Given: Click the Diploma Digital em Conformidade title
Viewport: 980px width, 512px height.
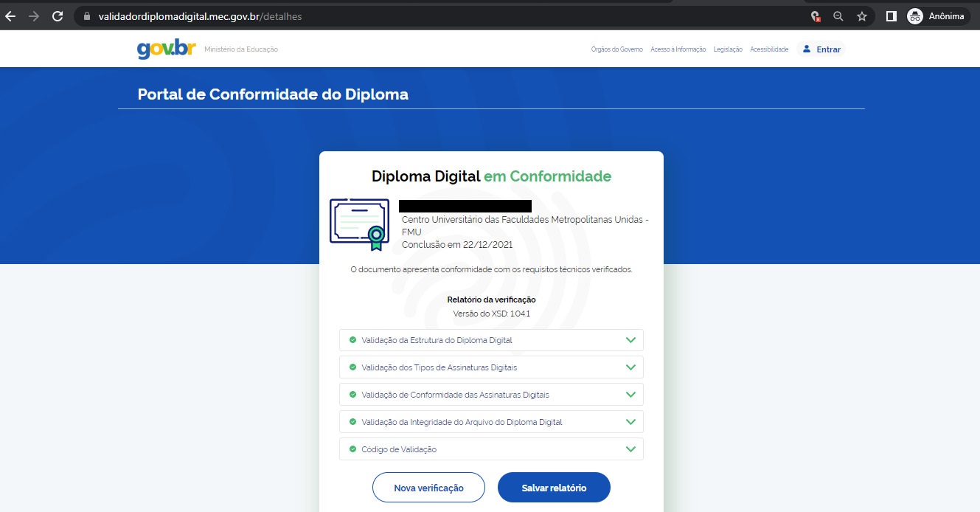Looking at the screenshot, I should coord(491,176).
